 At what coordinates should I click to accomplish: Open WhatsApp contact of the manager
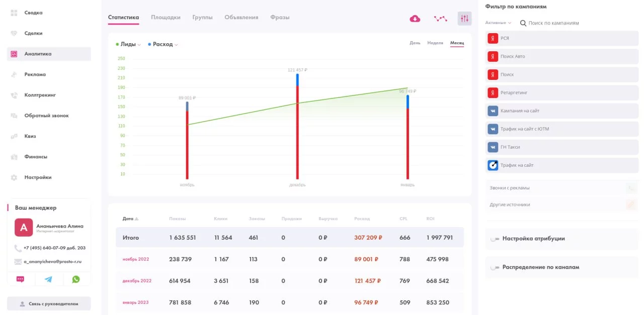[x=76, y=279]
